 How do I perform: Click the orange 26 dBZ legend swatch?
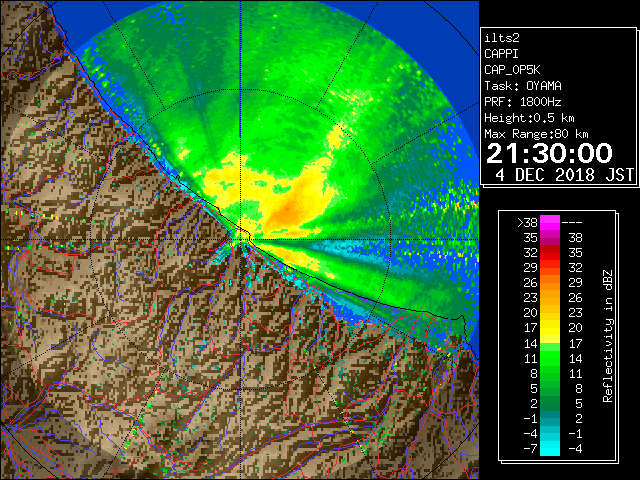(x=550, y=283)
